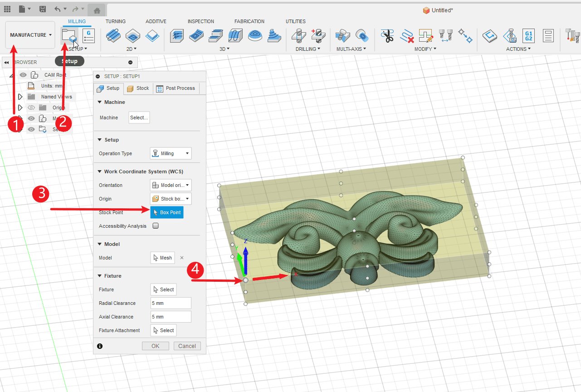This screenshot has width=581, height=392.
Task: Switch to the Stock tab
Action: point(138,88)
